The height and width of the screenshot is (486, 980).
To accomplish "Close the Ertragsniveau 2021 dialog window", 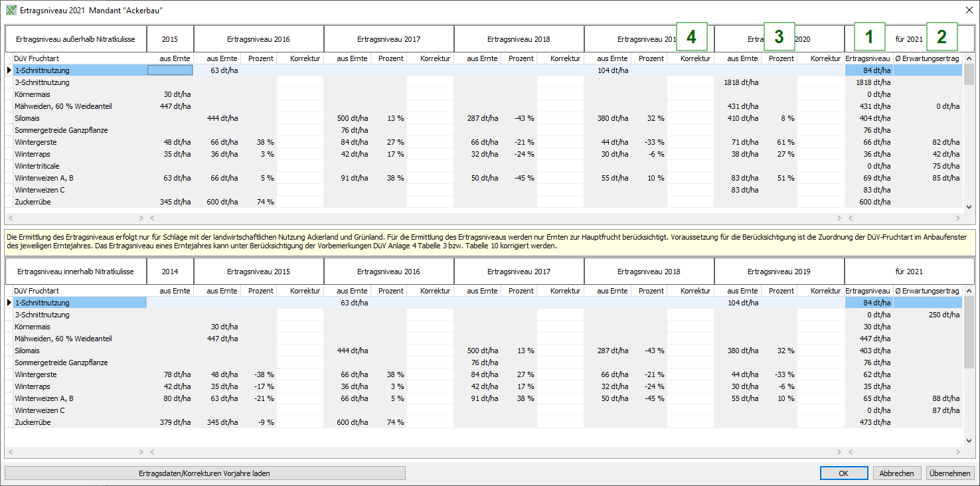I will pyautogui.click(x=967, y=11).
